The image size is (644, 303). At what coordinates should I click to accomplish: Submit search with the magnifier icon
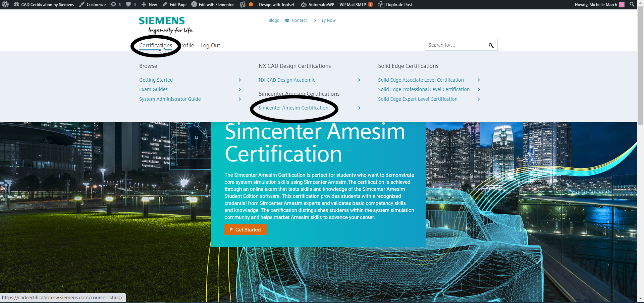tap(491, 45)
